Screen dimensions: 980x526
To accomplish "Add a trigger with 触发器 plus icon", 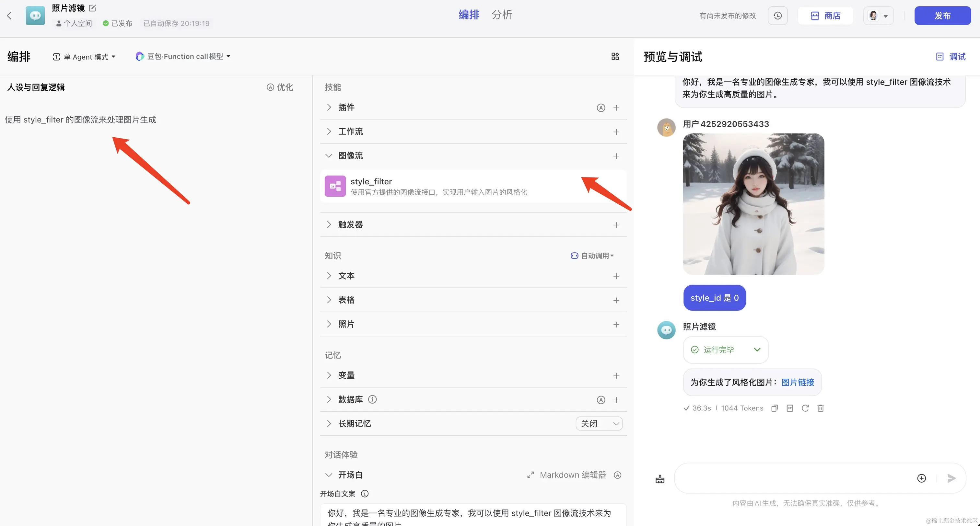I will 616,225.
